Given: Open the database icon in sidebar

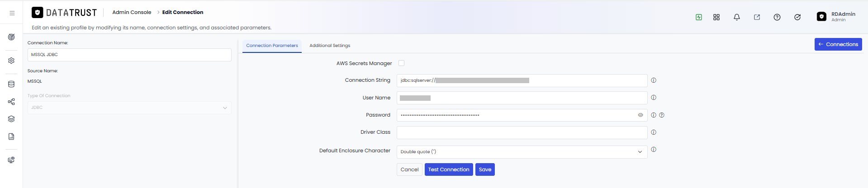Looking at the screenshot, I should click(11, 84).
